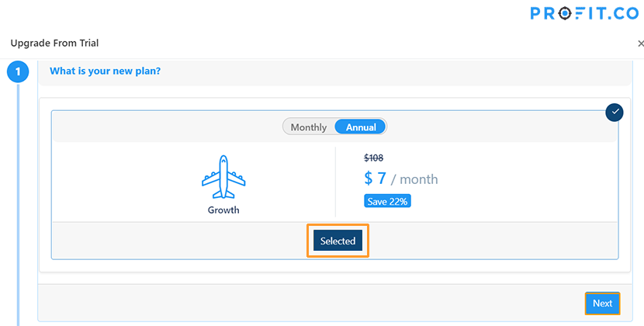Viewport: 644px width, 326px height.
Task: Click the checkmark badge on the plan card
Action: [615, 113]
